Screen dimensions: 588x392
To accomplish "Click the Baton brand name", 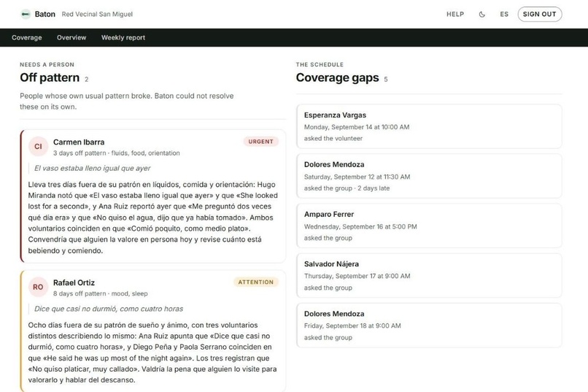I will [45, 15].
